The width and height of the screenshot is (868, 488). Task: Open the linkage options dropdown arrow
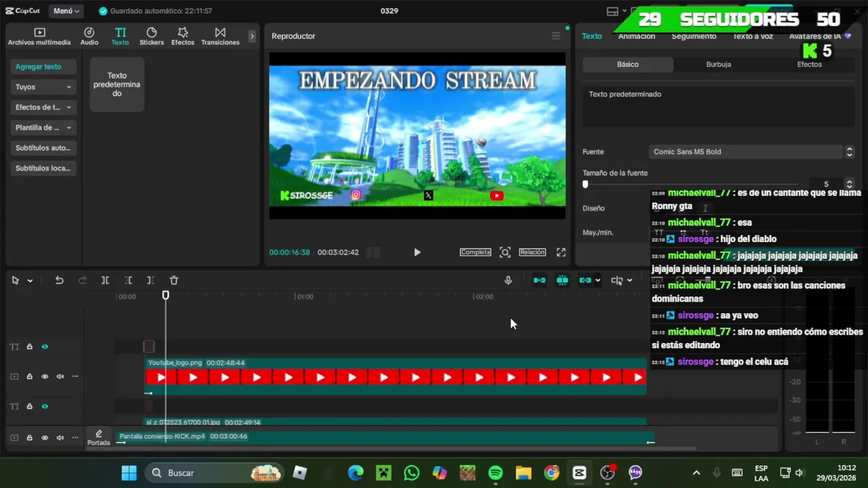[597, 281]
